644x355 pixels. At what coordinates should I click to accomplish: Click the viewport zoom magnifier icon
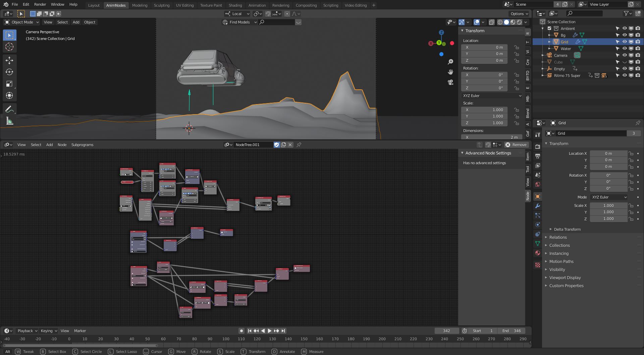click(x=450, y=62)
